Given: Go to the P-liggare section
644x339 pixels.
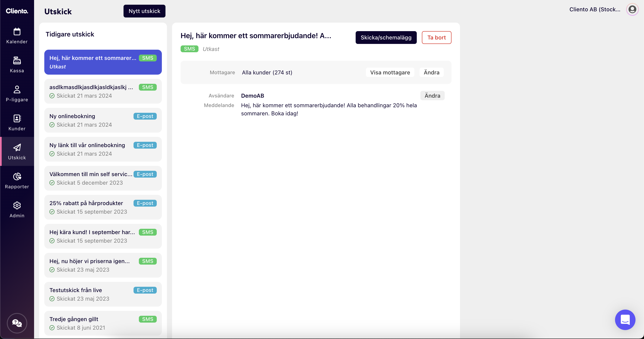Looking at the screenshot, I should (x=17, y=93).
